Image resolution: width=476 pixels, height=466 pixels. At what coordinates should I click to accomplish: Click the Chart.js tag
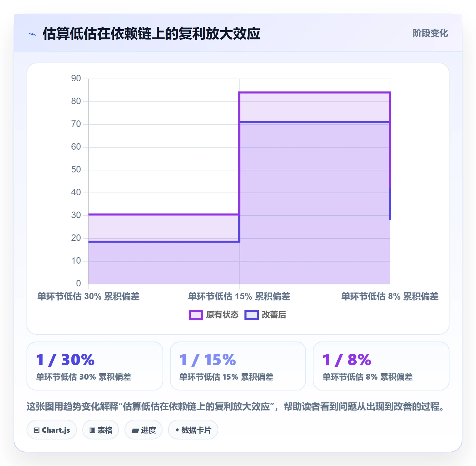tap(52, 430)
